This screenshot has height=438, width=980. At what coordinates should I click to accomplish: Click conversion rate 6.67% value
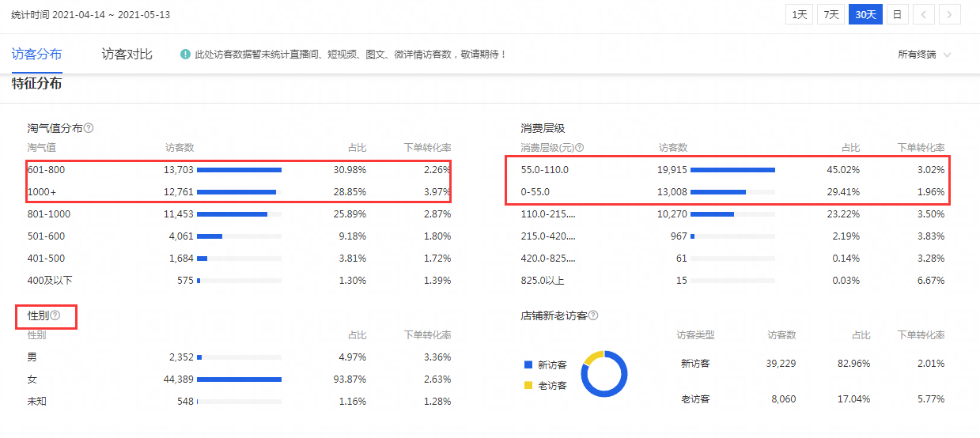pyautogui.click(x=930, y=281)
